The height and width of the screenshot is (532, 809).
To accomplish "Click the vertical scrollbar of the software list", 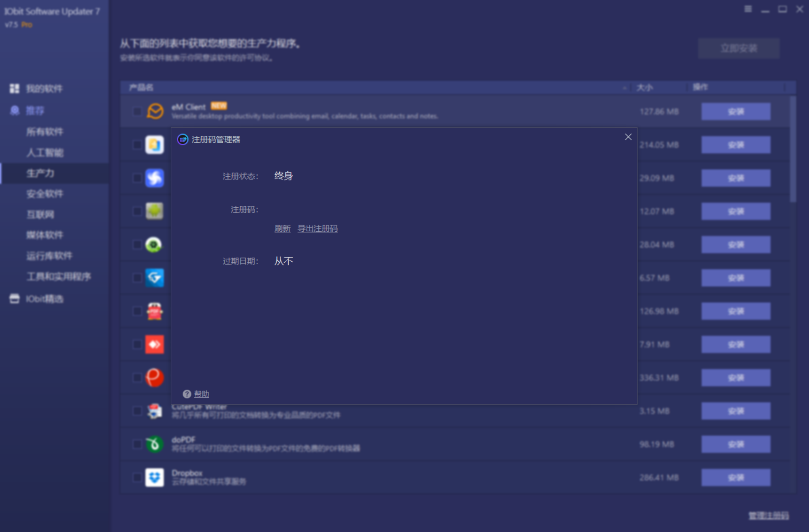I will click(x=793, y=149).
